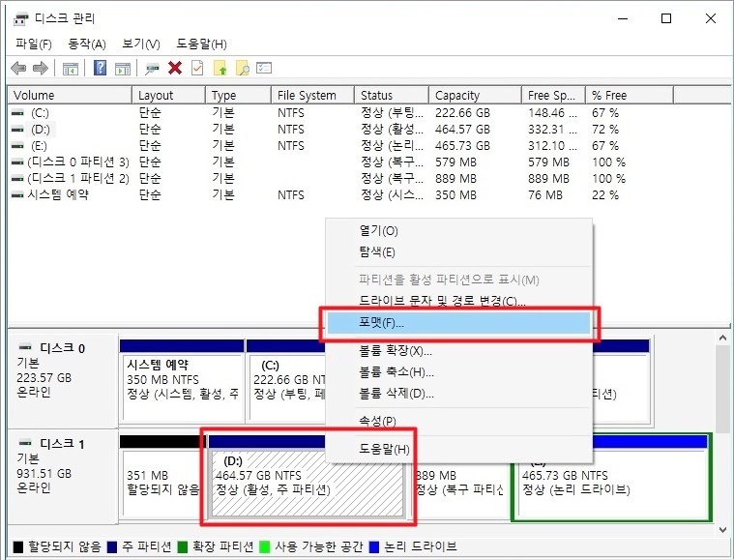The width and height of the screenshot is (734, 560).
Task: Open 속성(P) from the context menu
Action: coord(458,422)
